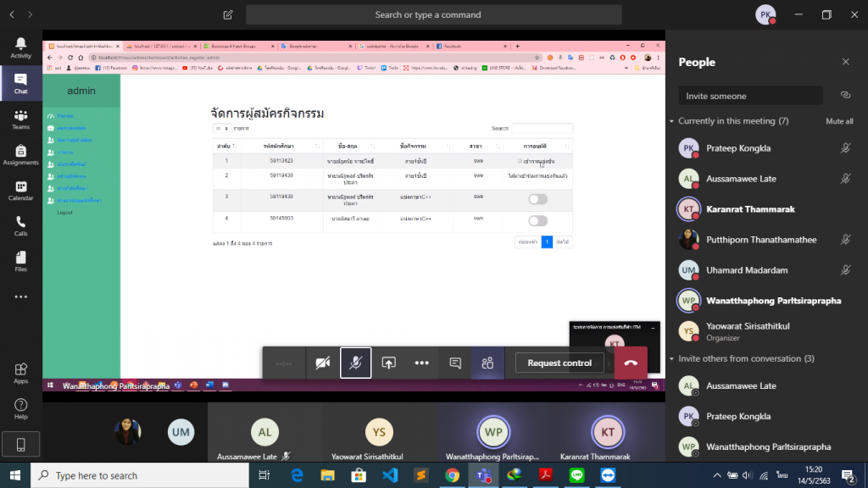This screenshot has width=868, height=488.
Task: Unmute the microphone in meeting controls
Action: coord(356,363)
